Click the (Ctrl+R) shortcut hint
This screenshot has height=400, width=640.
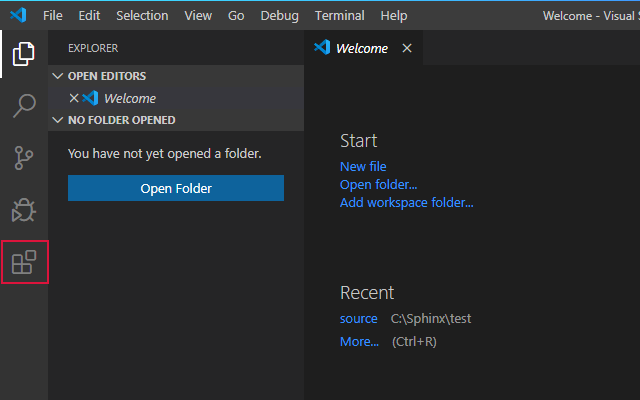click(414, 341)
